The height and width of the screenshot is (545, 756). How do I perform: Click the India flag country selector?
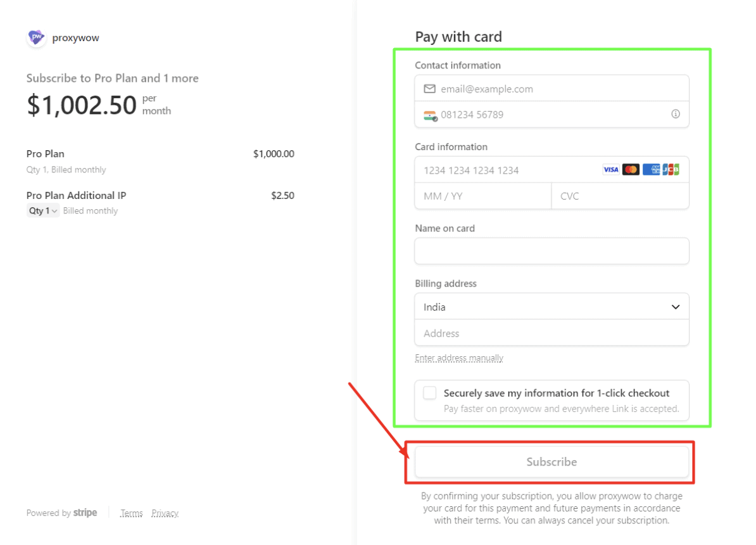click(x=431, y=115)
